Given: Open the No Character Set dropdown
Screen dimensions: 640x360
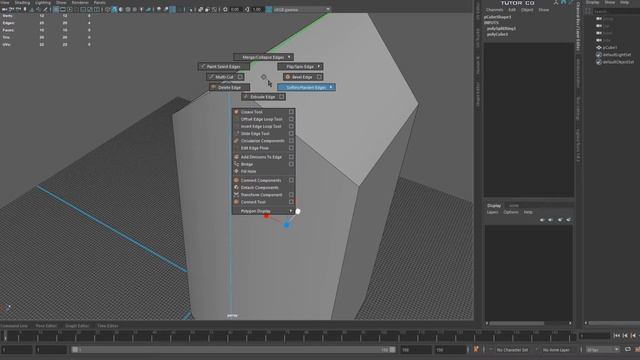Looking at the screenshot, I should 513,350.
